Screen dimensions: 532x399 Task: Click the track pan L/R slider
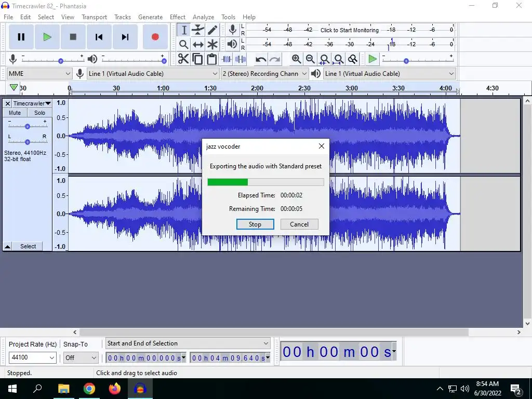[x=28, y=141]
